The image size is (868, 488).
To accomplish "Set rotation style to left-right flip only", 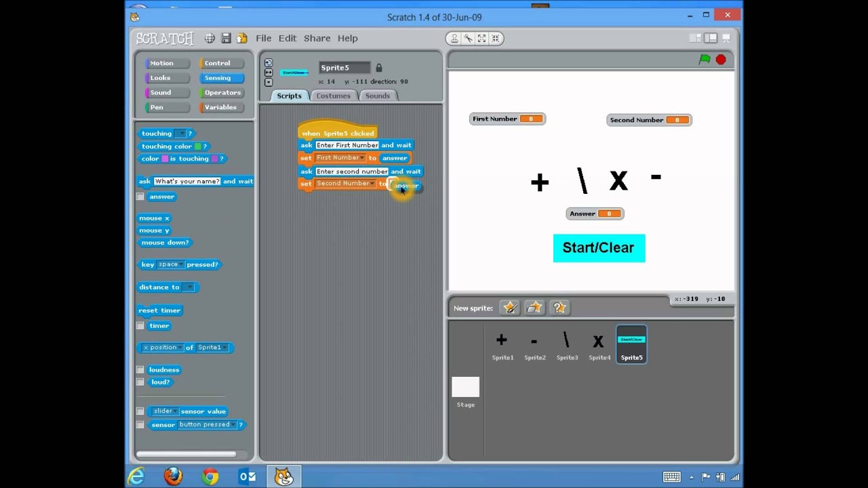I will pos(269,73).
